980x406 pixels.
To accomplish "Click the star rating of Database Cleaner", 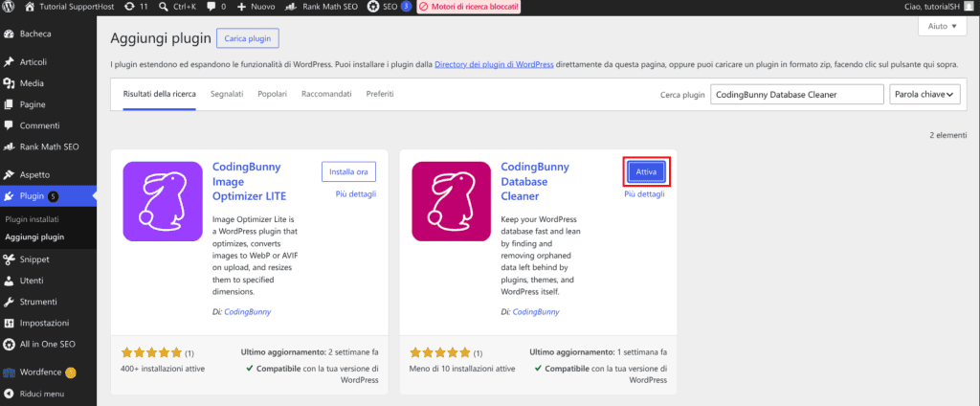I will (x=440, y=352).
